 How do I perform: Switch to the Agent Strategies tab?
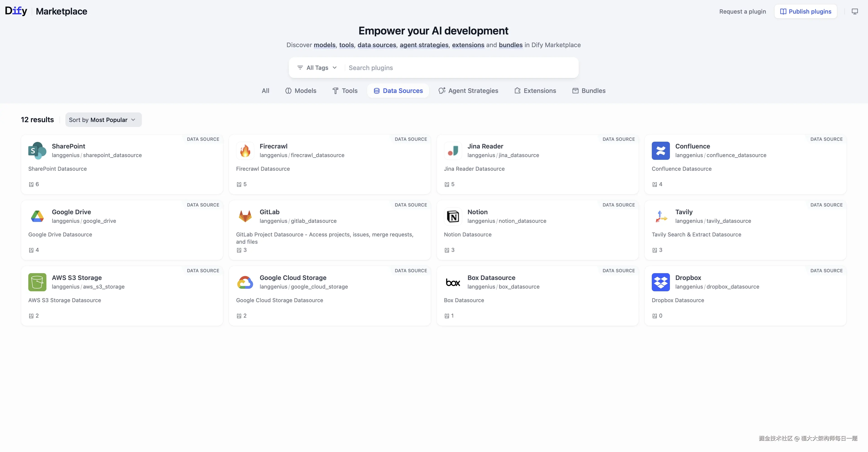pos(468,91)
